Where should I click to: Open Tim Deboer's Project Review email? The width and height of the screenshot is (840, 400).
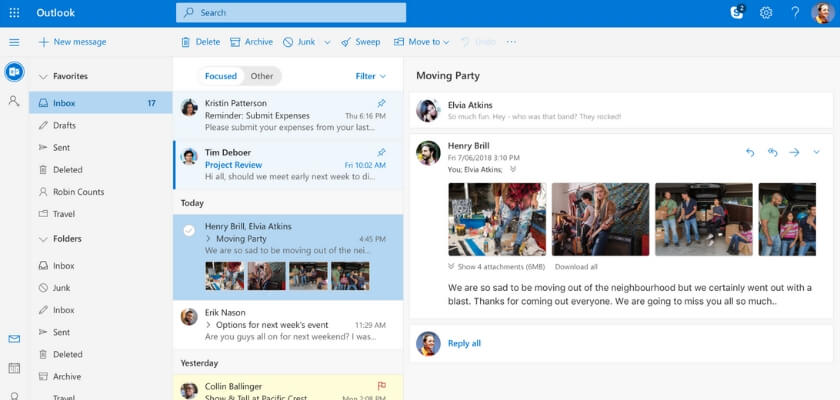(x=288, y=165)
